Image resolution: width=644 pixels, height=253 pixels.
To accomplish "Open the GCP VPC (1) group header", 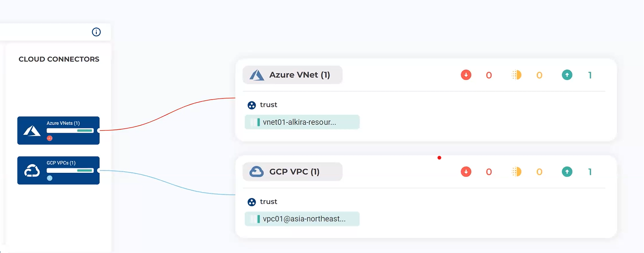I will tap(293, 171).
